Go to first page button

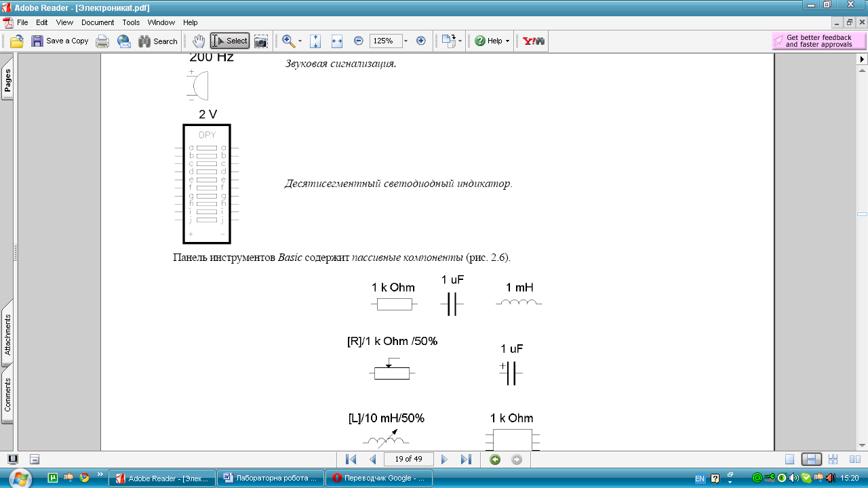click(351, 459)
